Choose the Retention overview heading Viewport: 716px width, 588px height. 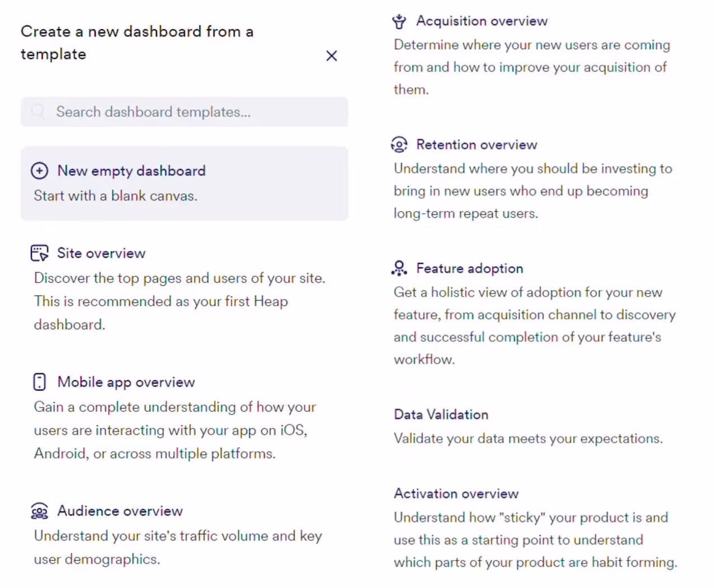pos(477,145)
